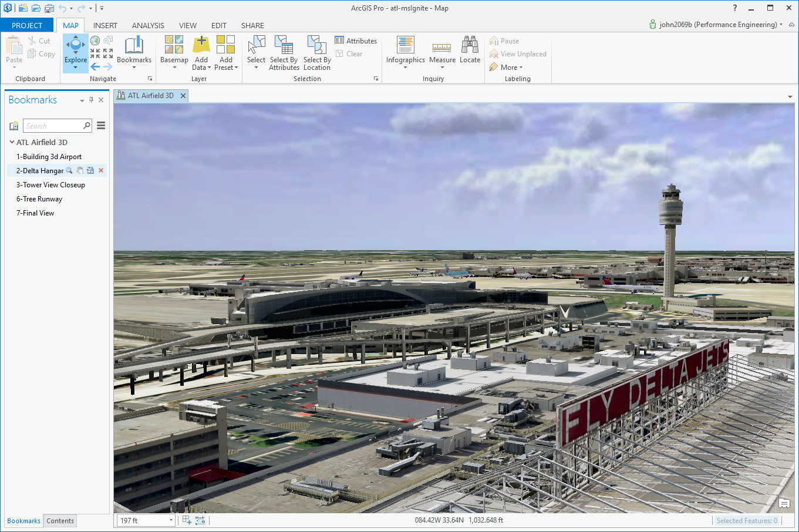This screenshot has height=532, width=799.
Task: Click the Add Data icon
Action: [x=201, y=45]
